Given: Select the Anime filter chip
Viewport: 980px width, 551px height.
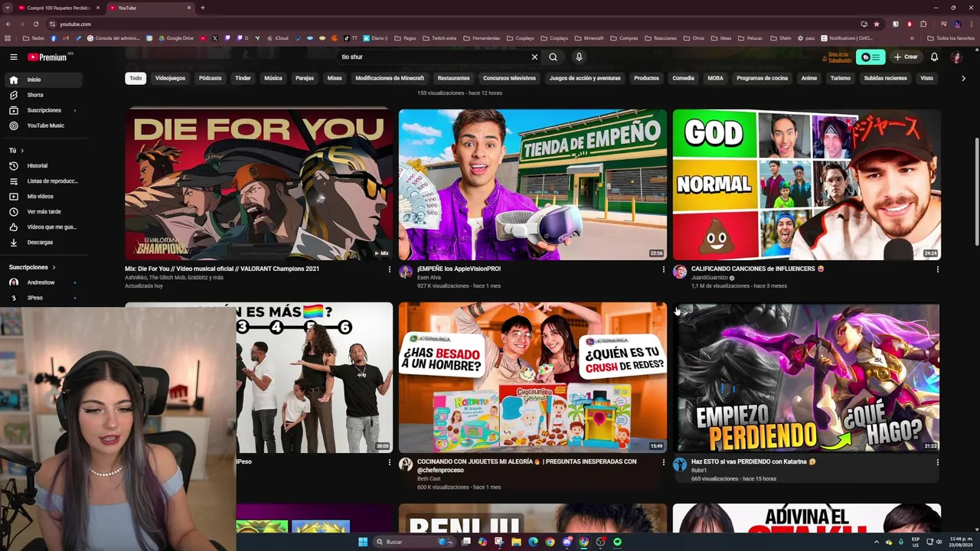Looking at the screenshot, I should coord(808,78).
